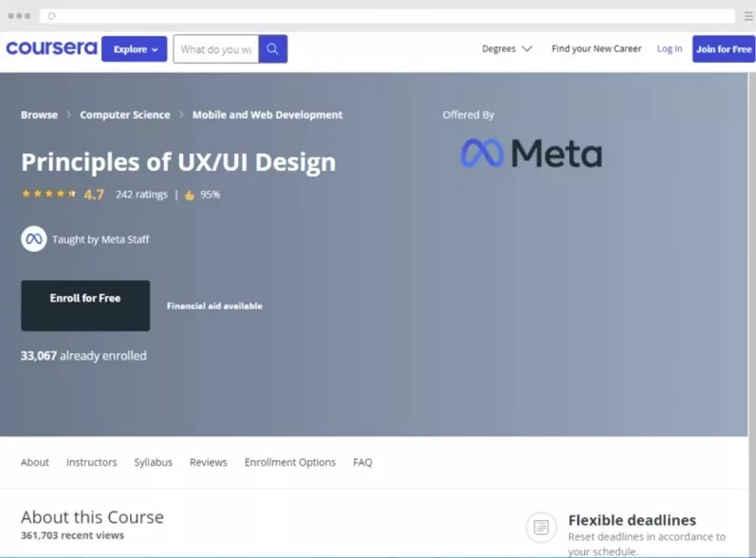756x558 pixels.
Task: Go to Browse breadcrumb
Action: pyautogui.click(x=39, y=115)
